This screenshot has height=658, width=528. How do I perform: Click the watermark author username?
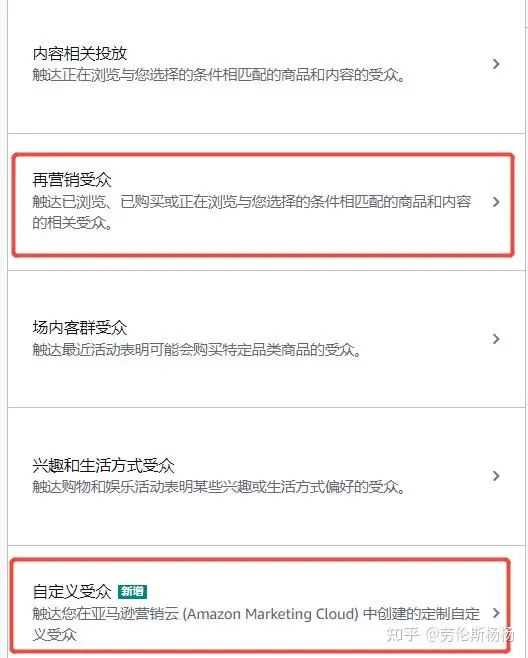tap(470, 634)
